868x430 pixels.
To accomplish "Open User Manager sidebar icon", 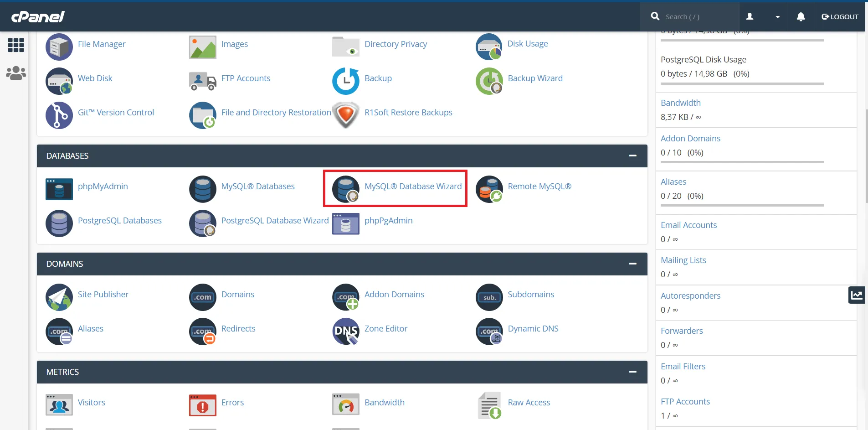I will [x=16, y=73].
